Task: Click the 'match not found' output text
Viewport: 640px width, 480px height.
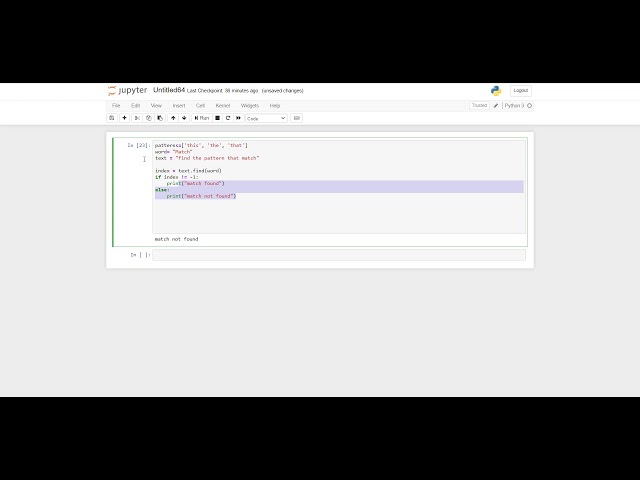Action: (x=176, y=239)
